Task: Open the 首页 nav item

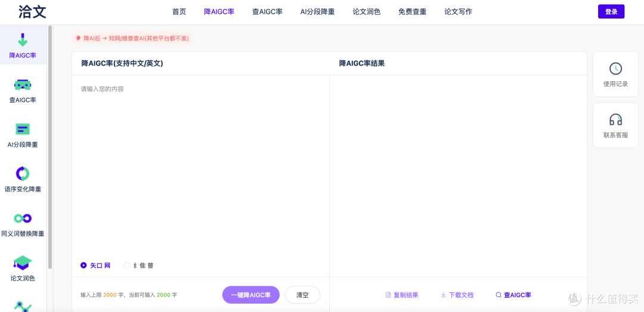Action: 179,11
